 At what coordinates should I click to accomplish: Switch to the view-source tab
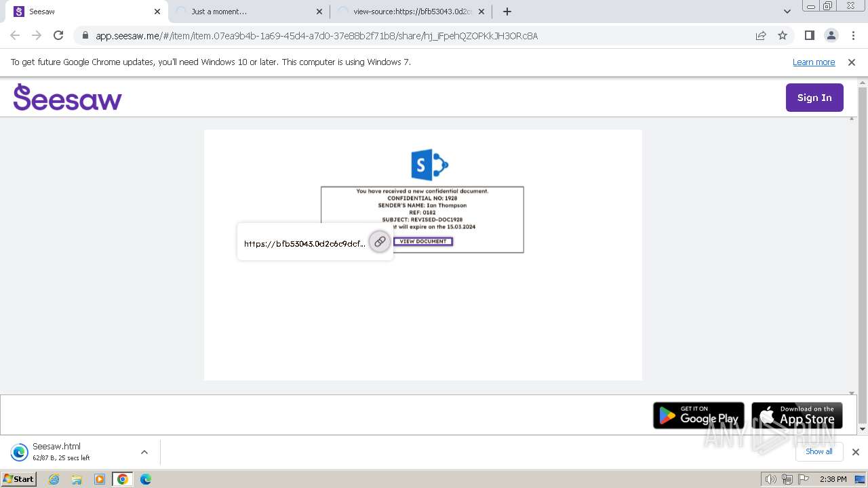tap(412, 12)
